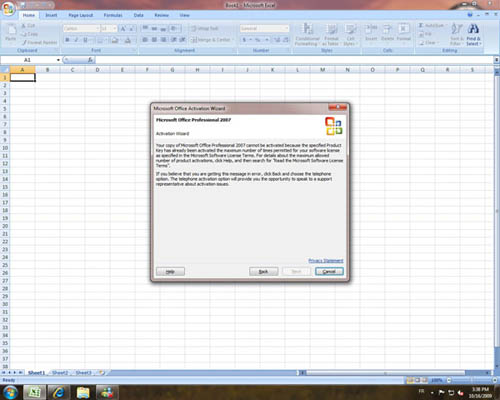
Task: Click the Center alignment icon
Action: coord(154,40)
